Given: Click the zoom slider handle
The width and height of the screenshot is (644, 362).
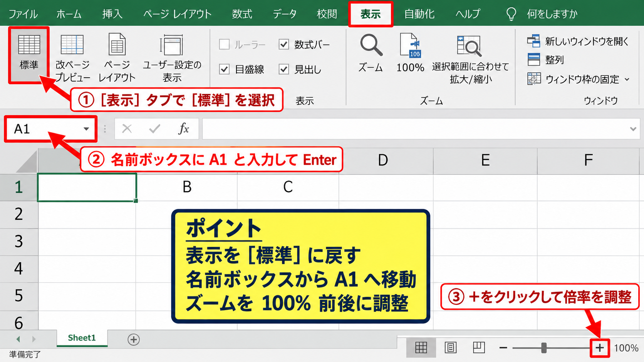Looking at the screenshot, I should pos(543,348).
